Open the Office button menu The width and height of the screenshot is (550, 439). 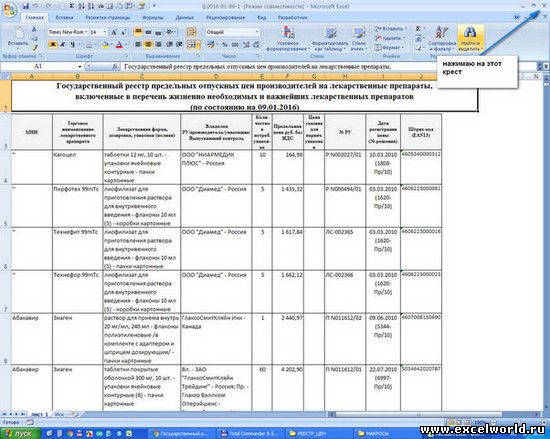point(10,9)
